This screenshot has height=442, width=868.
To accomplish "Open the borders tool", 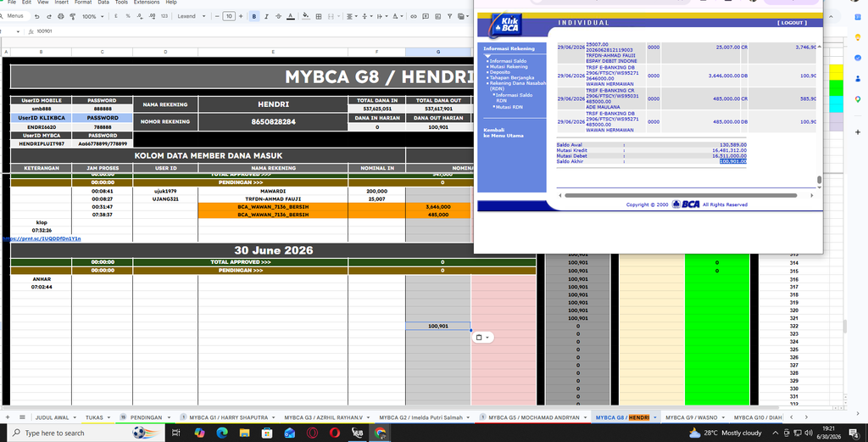I will (319, 17).
